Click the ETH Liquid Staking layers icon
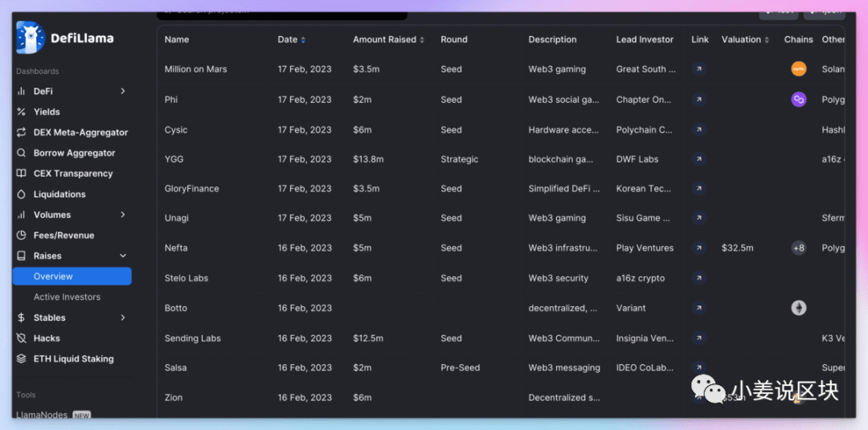The image size is (868, 430). tap(21, 358)
